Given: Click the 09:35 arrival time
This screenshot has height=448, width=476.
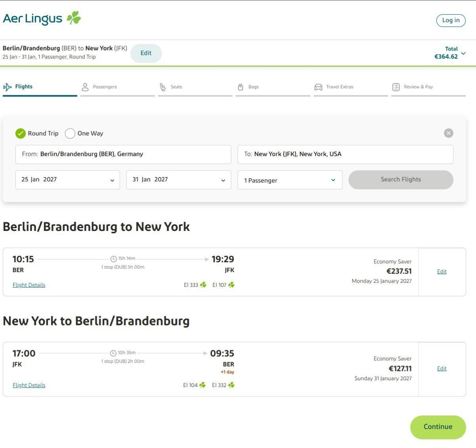Looking at the screenshot, I should [222, 354].
